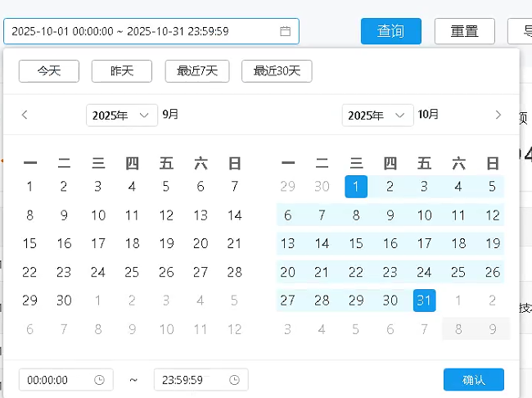Screen dimensions: 532x398
Task: Go to next month with right arrow
Action: [x=498, y=115]
